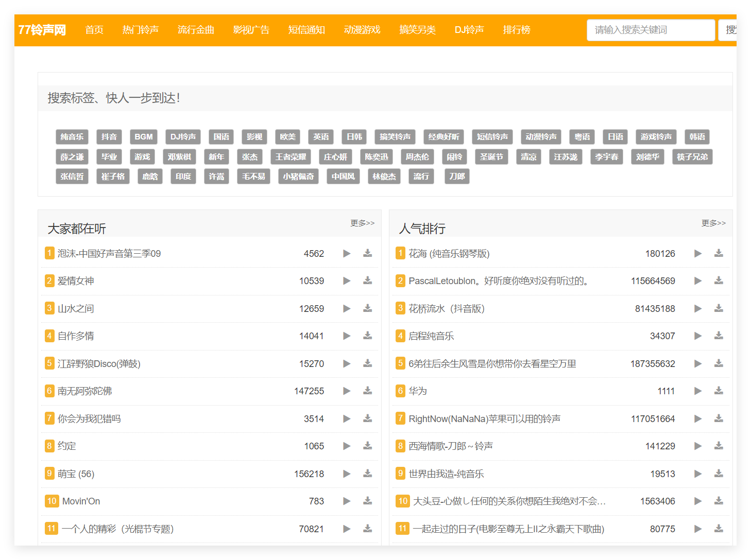
Task: Play the ringtone 南无阿弥陀佛
Action: [x=347, y=391]
